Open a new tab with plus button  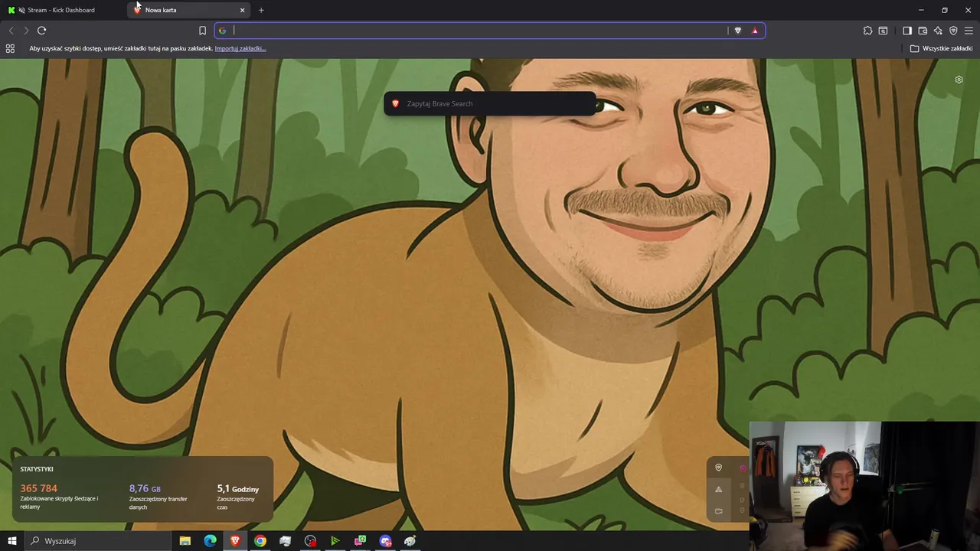261,10
